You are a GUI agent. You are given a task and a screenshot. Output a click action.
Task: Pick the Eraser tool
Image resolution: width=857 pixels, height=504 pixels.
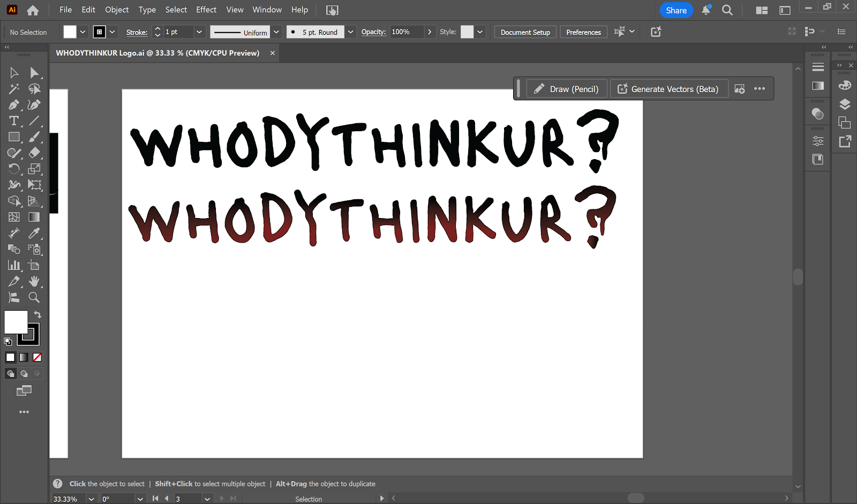pos(34,153)
